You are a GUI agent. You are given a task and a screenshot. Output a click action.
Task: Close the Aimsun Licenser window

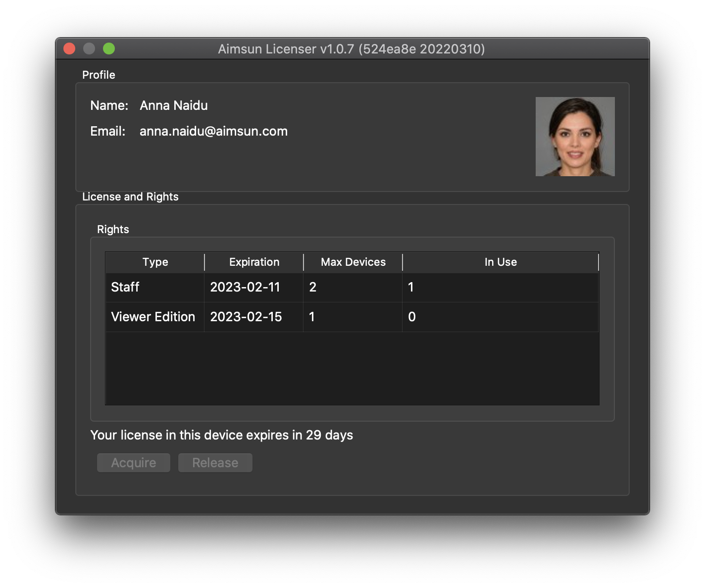coord(69,49)
